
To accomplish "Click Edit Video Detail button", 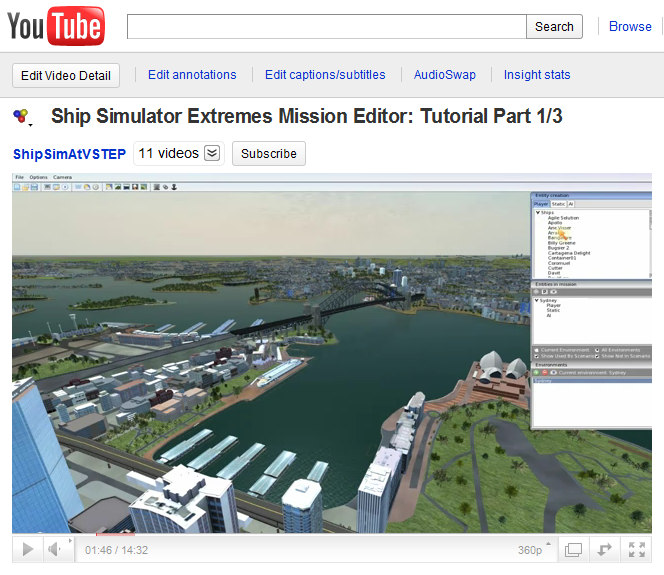I will point(66,75).
